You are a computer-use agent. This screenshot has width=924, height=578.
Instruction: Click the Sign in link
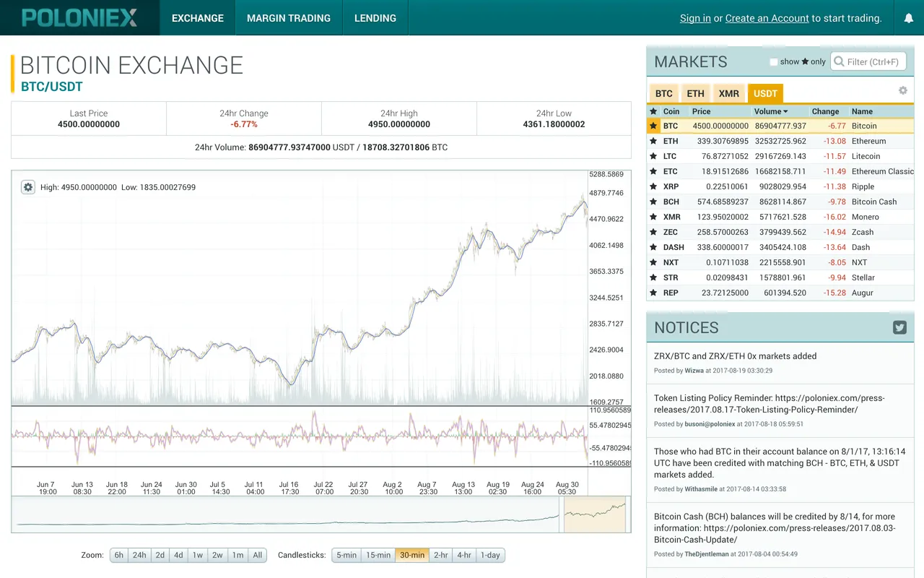(695, 18)
